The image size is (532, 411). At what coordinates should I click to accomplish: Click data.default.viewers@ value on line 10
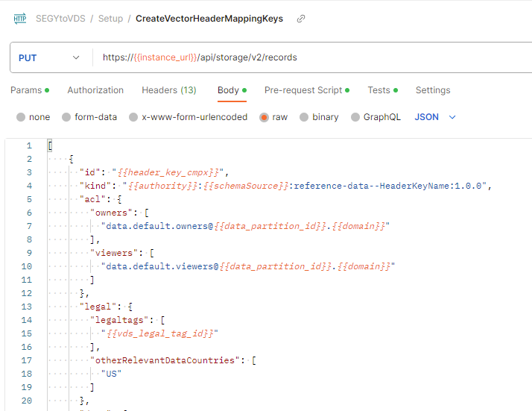[162, 266]
